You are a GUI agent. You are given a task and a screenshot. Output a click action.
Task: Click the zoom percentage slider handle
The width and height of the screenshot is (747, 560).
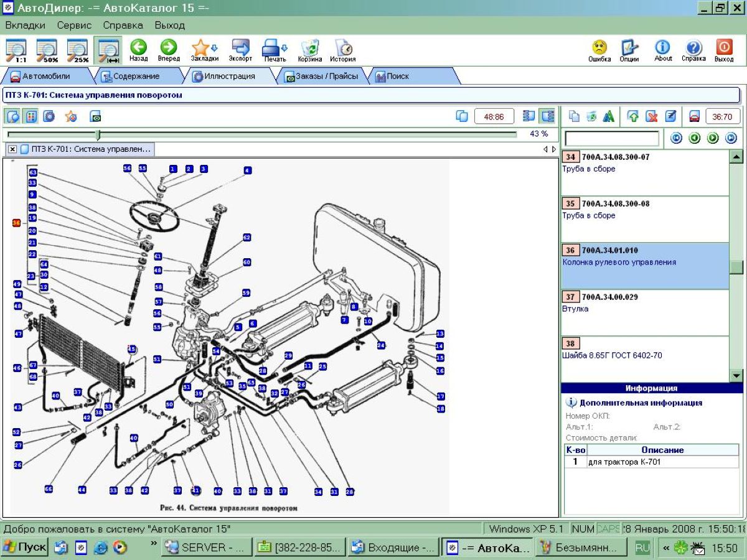[x=98, y=134]
